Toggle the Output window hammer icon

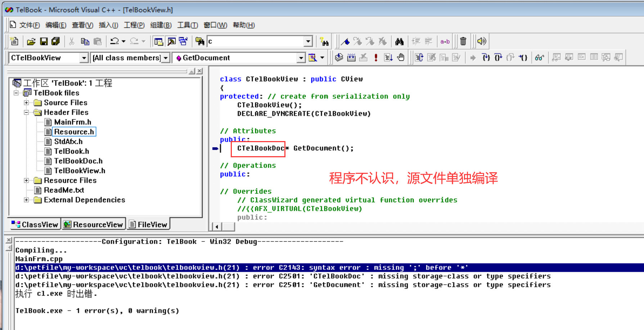(171, 41)
